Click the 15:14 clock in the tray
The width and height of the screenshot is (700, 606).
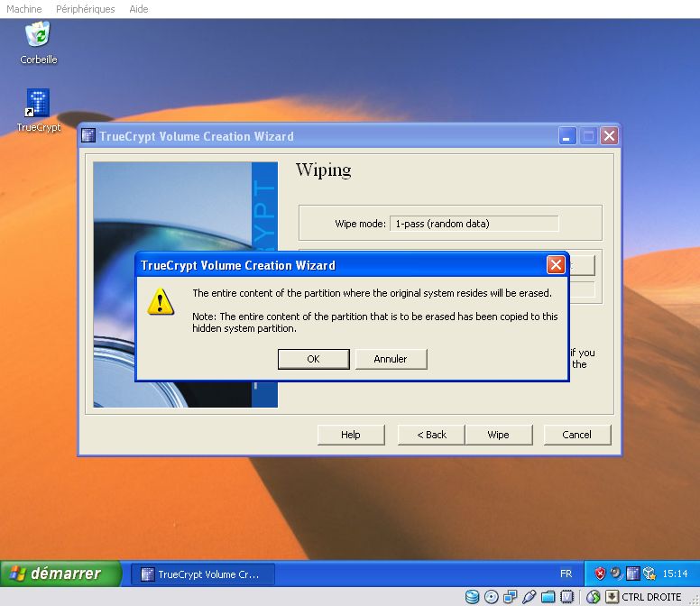coord(675,574)
